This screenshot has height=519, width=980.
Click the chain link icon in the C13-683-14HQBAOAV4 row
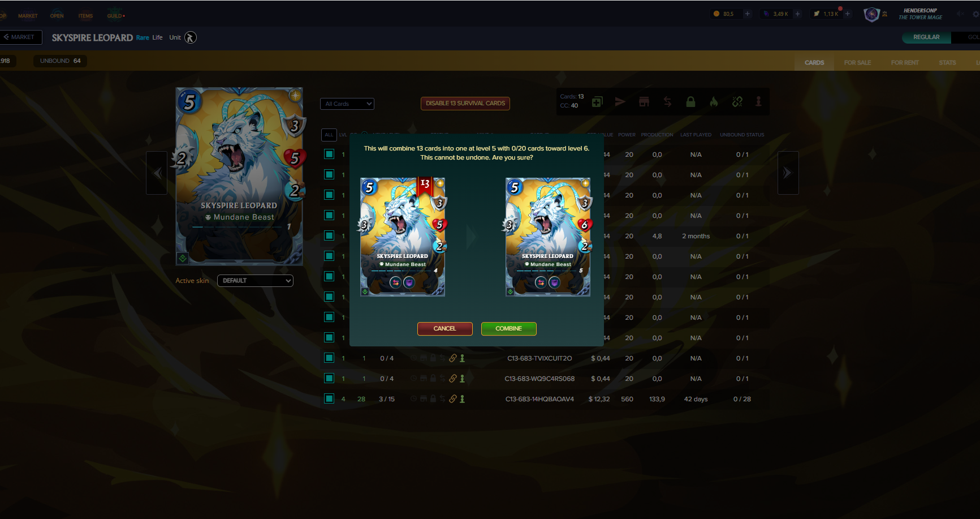(452, 399)
